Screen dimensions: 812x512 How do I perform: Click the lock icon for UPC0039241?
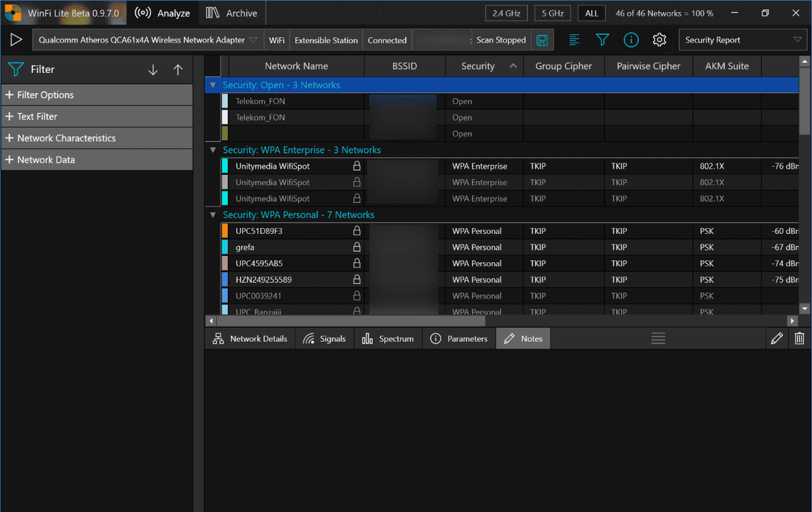(x=357, y=296)
